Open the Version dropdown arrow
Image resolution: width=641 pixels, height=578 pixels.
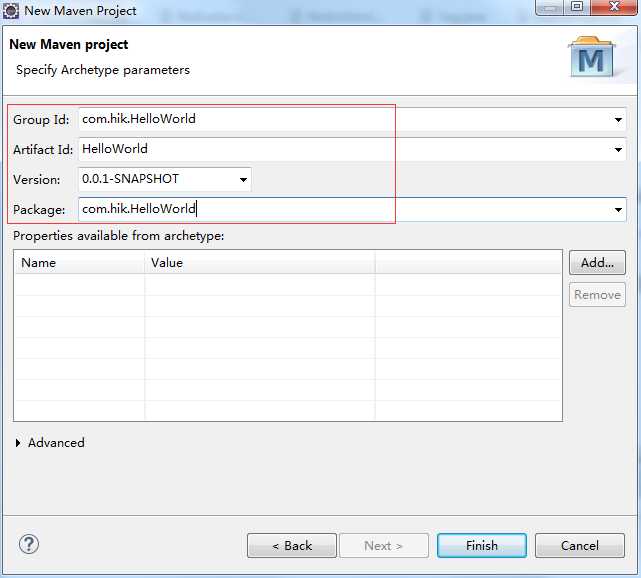click(x=243, y=179)
